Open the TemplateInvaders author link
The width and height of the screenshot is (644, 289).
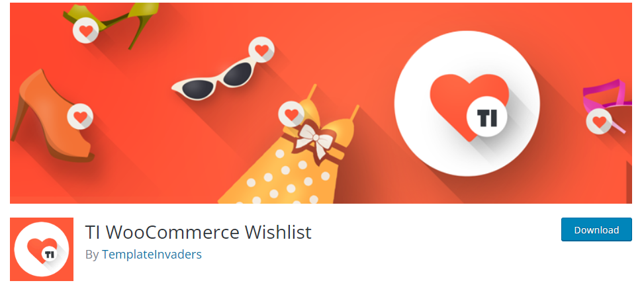tap(152, 255)
